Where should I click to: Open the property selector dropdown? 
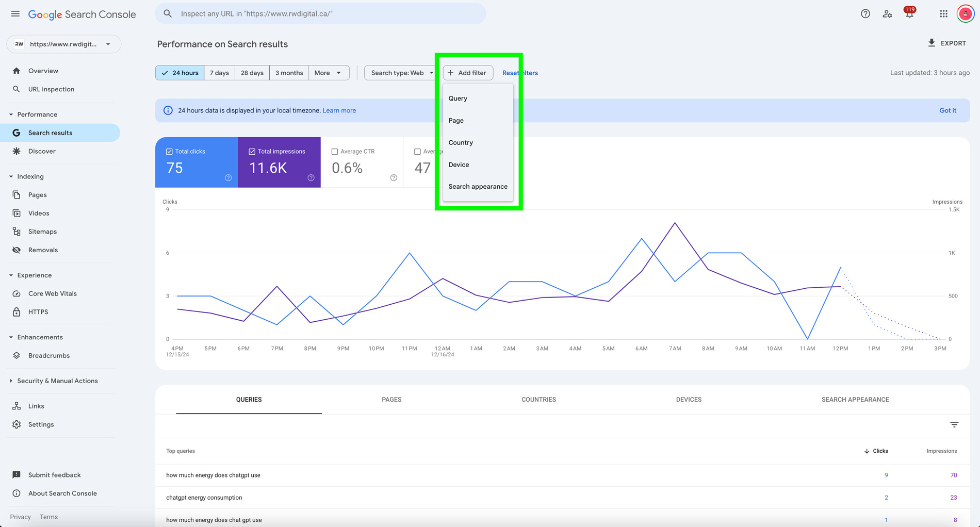coord(64,44)
